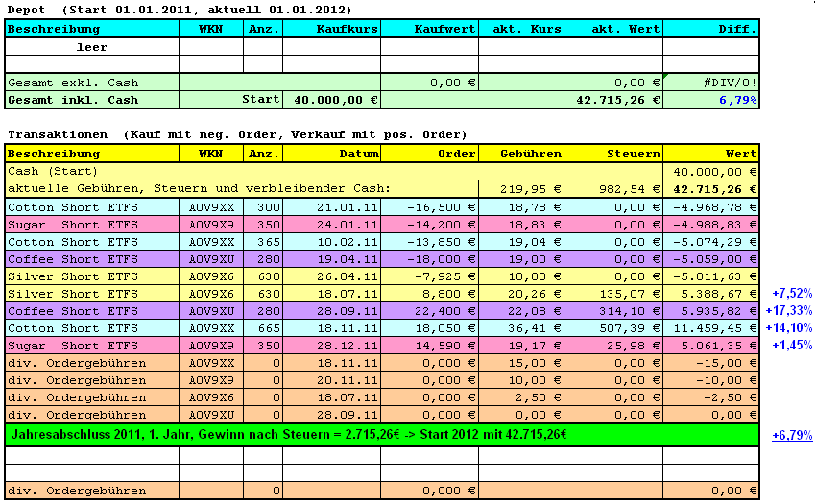Select WKN cell A0V9X6 dated 26.04.11

(x=217, y=276)
